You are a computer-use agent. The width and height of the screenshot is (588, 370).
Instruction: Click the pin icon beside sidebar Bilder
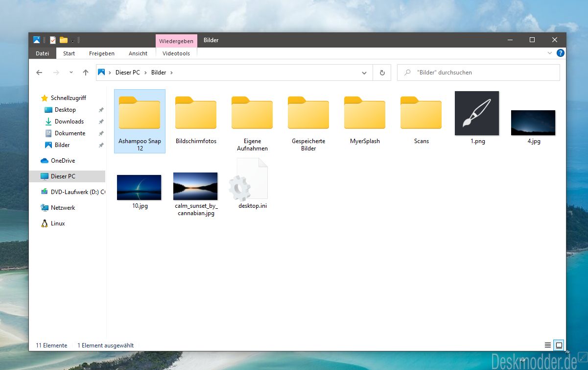pos(101,145)
